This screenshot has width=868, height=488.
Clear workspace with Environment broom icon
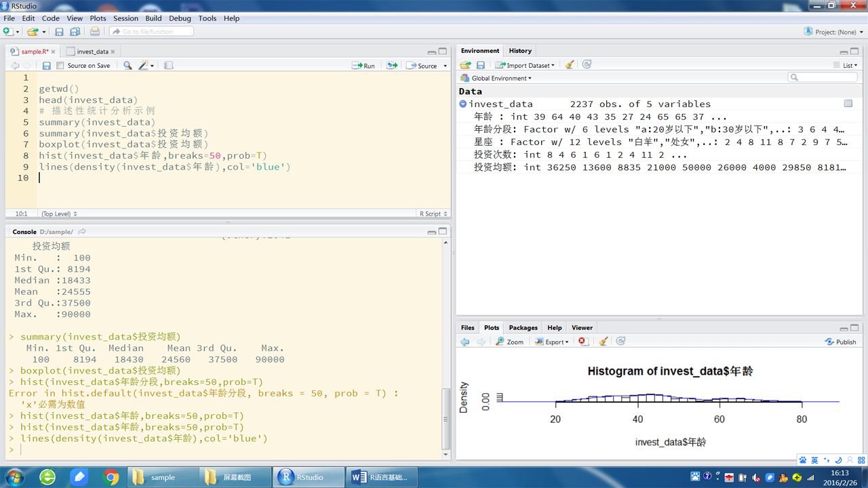(x=570, y=65)
